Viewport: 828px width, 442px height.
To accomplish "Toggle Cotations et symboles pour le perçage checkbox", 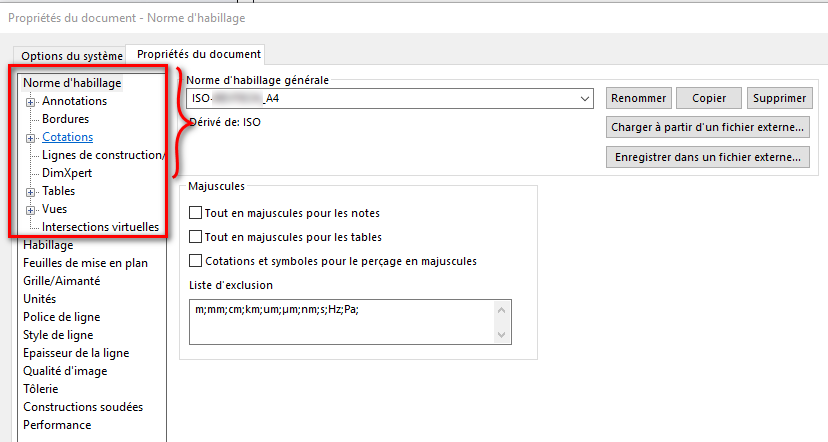I will [195, 261].
